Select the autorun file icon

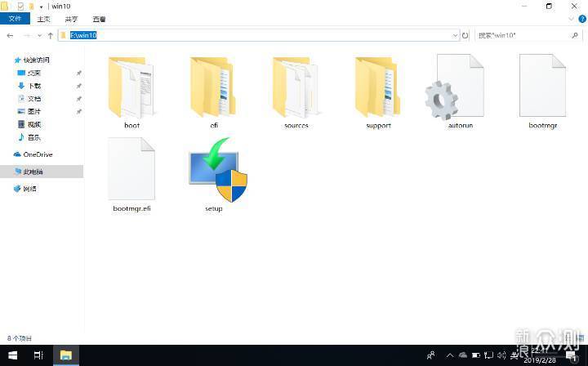pyautogui.click(x=455, y=87)
